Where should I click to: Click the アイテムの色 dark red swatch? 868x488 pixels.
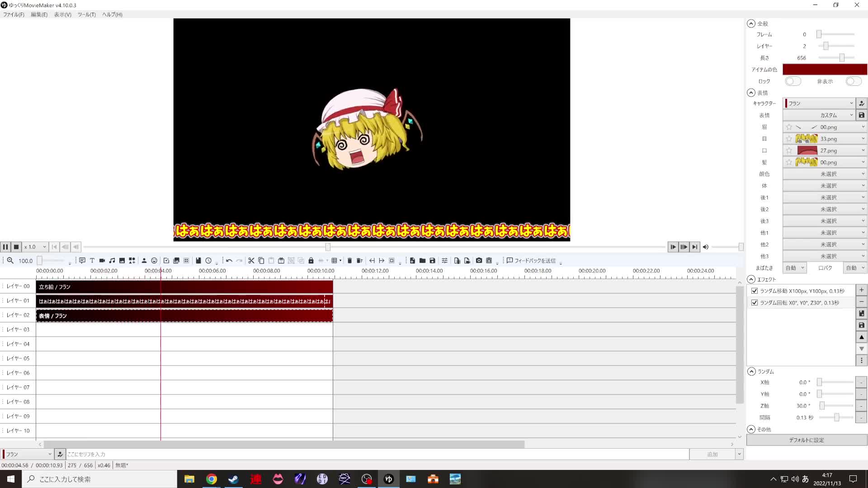click(825, 69)
